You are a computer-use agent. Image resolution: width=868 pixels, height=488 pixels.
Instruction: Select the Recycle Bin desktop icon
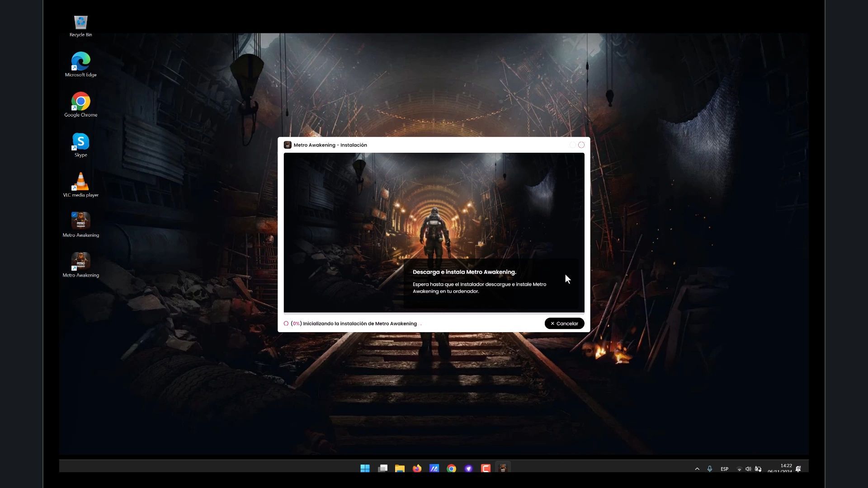pyautogui.click(x=81, y=26)
